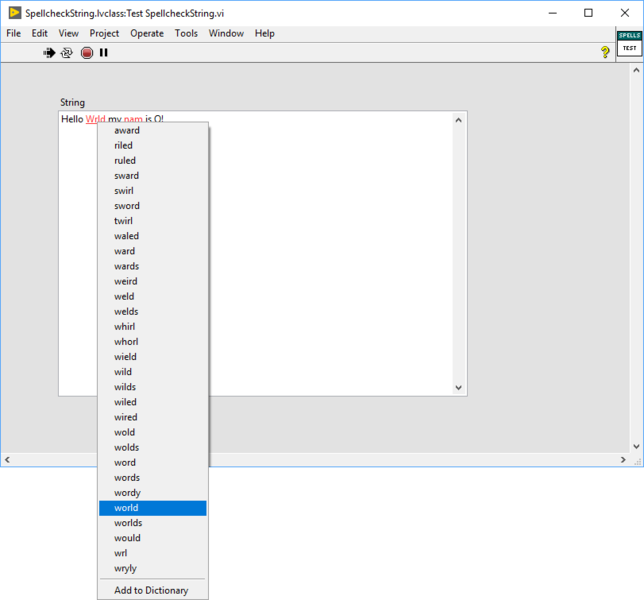The width and height of the screenshot is (644, 600).
Task: Choose the suggestion "wield"
Action: coord(152,357)
